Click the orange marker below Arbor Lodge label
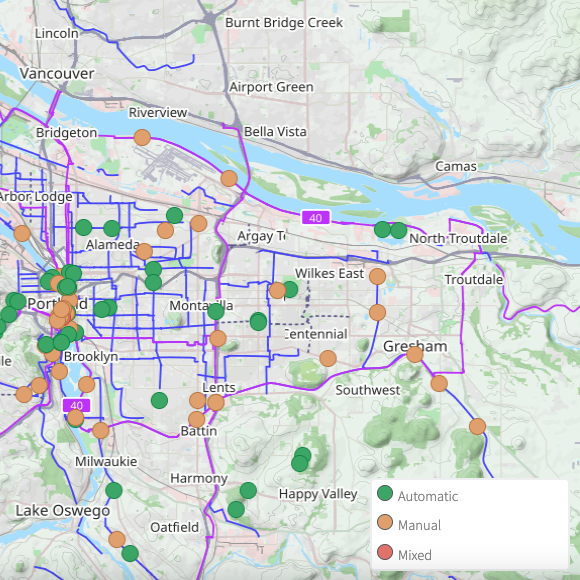This screenshot has width=580, height=580. [x=22, y=233]
